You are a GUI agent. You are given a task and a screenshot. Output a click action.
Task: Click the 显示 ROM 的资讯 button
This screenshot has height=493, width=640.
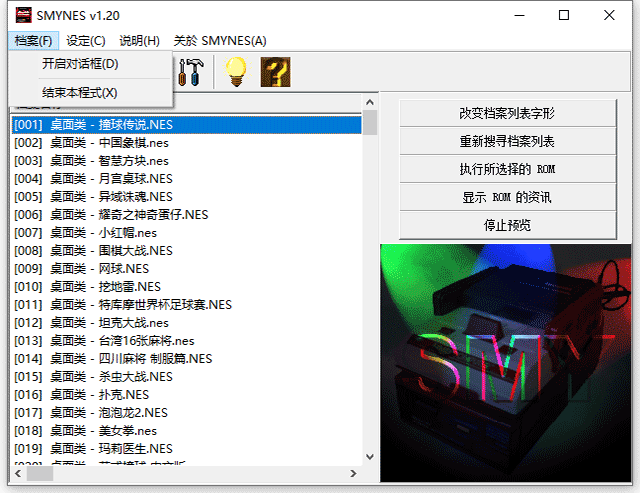point(507,197)
